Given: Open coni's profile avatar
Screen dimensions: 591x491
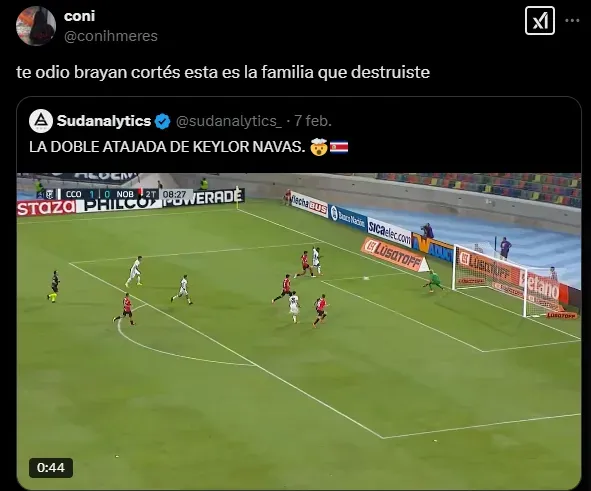Looking at the screenshot, I should [36, 26].
